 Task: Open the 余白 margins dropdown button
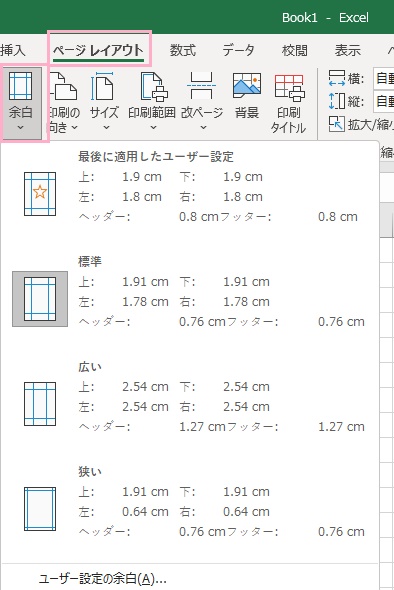coord(21,102)
